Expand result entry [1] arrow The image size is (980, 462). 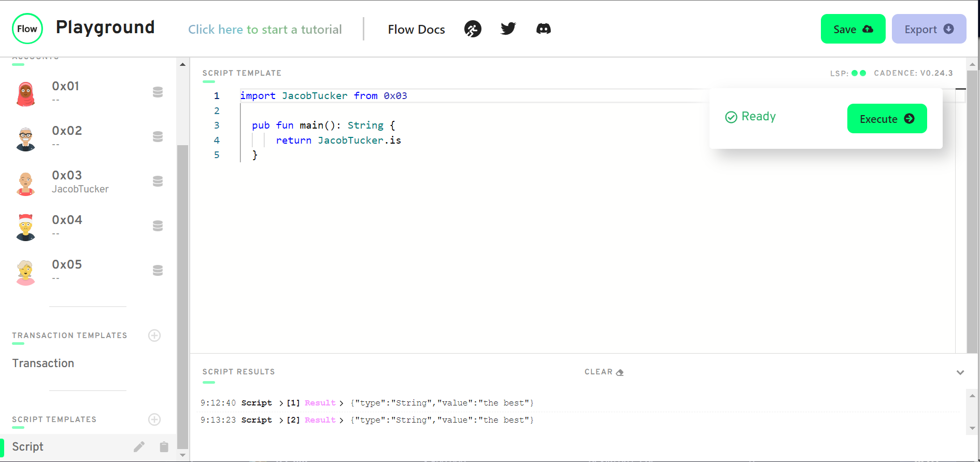(281, 403)
